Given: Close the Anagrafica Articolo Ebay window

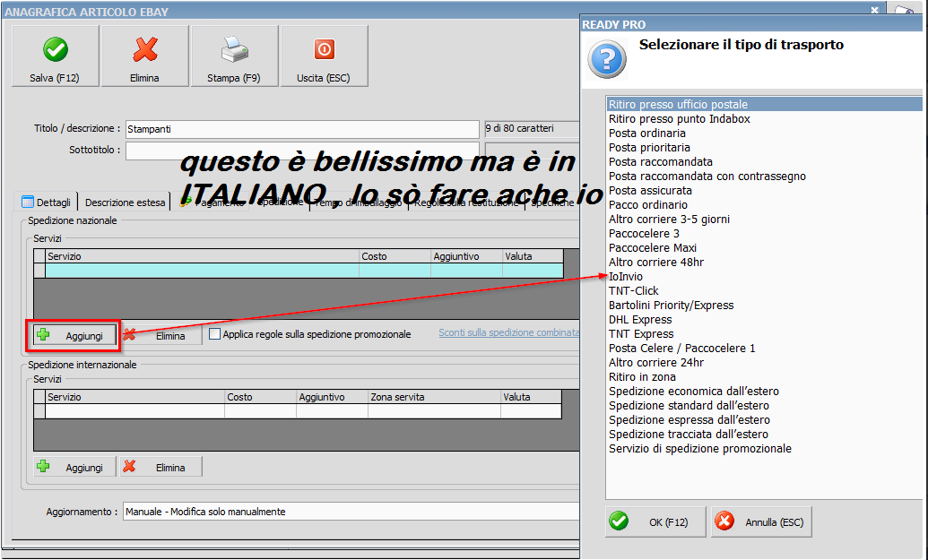Looking at the screenshot, I should [875, 10].
